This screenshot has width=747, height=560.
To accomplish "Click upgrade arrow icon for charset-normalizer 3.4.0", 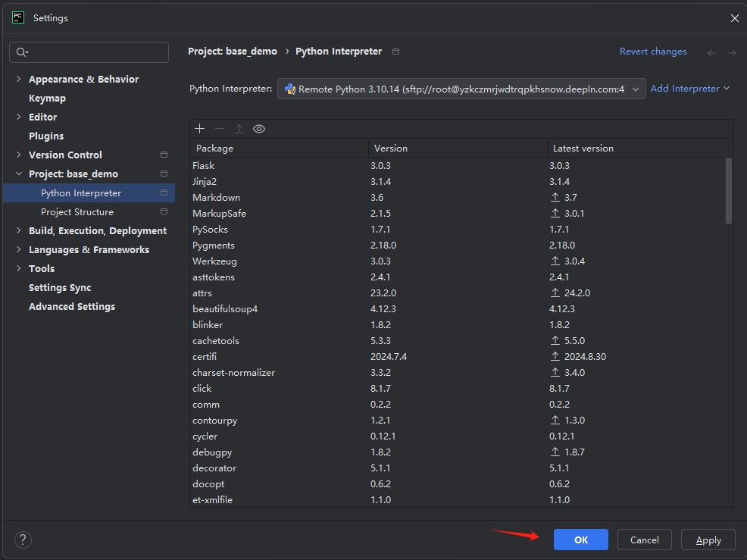I will pyautogui.click(x=555, y=372).
